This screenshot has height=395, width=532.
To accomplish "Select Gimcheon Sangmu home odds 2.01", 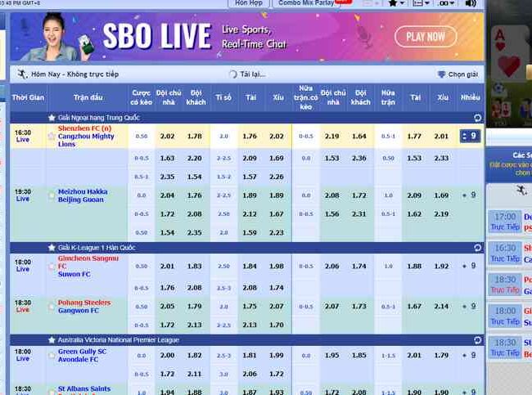I will [x=167, y=266].
